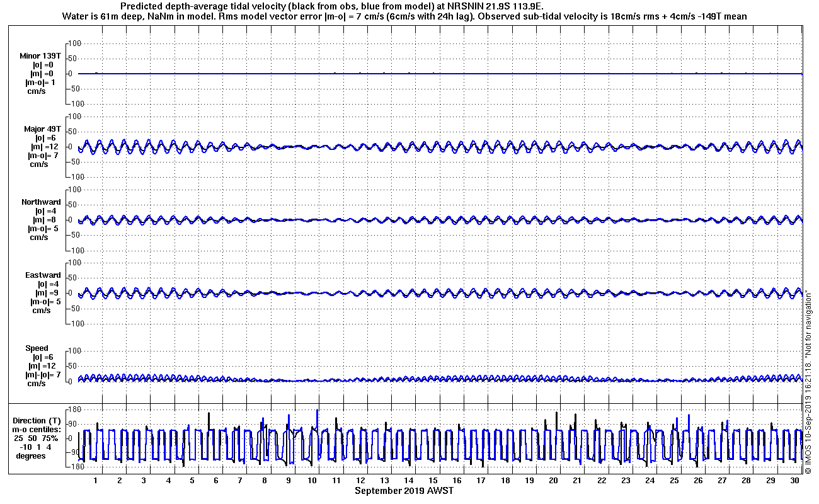Select the 'Major 49T' panel label
The image size is (819, 504).
[x=42, y=129]
